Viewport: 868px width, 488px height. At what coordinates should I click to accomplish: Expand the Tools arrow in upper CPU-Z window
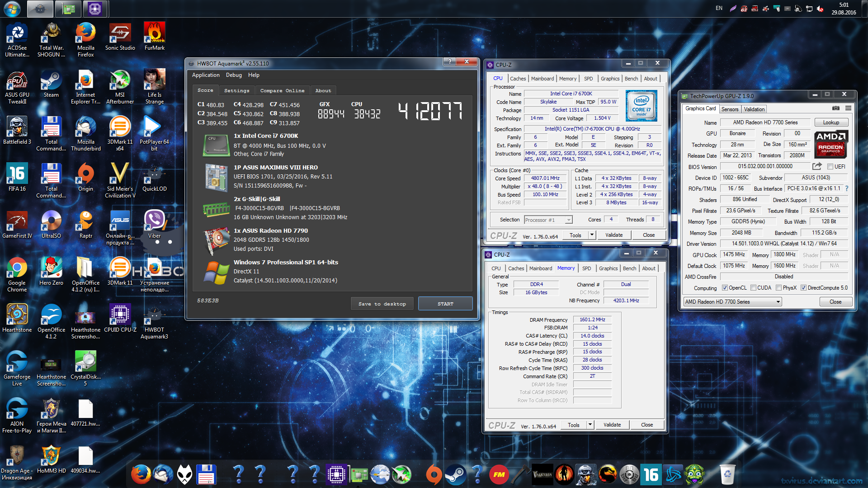click(591, 235)
